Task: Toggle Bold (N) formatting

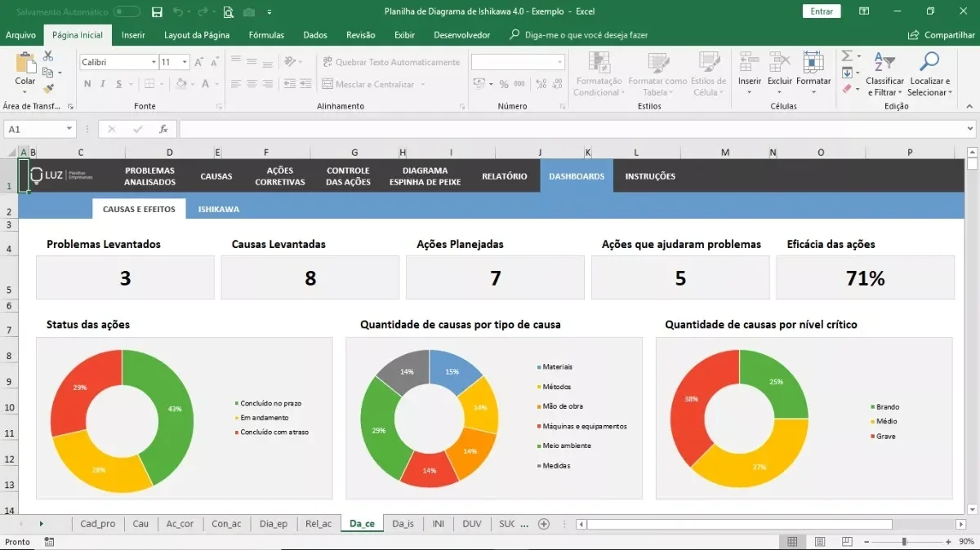Action: (x=87, y=84)
